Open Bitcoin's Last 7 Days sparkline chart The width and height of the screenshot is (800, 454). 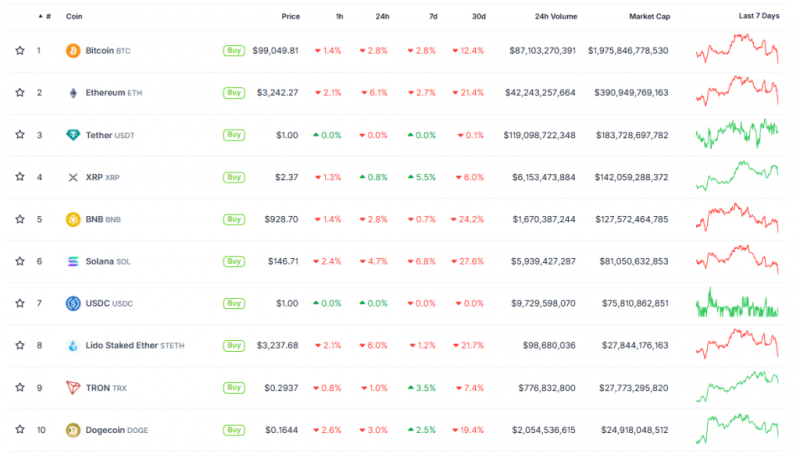tap(737, 49)
